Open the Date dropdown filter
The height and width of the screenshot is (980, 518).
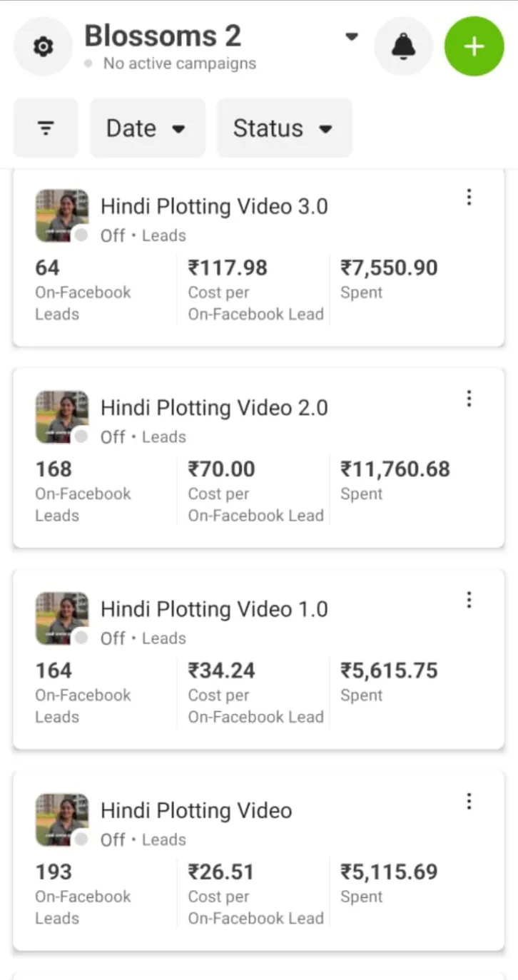coord(147,128)
